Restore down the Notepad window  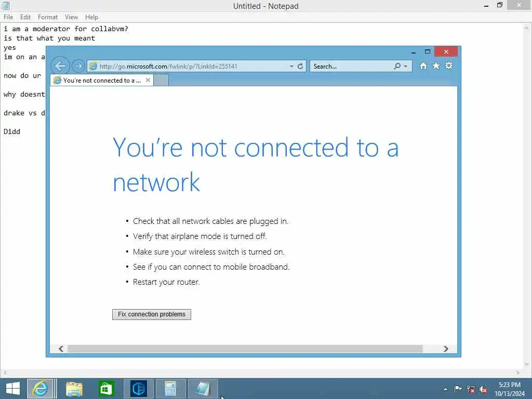click(x=499, y=5)
